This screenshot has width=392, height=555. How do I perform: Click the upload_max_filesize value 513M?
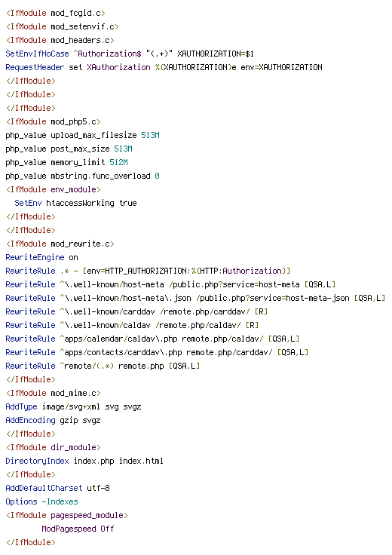[x=150, y=135]
